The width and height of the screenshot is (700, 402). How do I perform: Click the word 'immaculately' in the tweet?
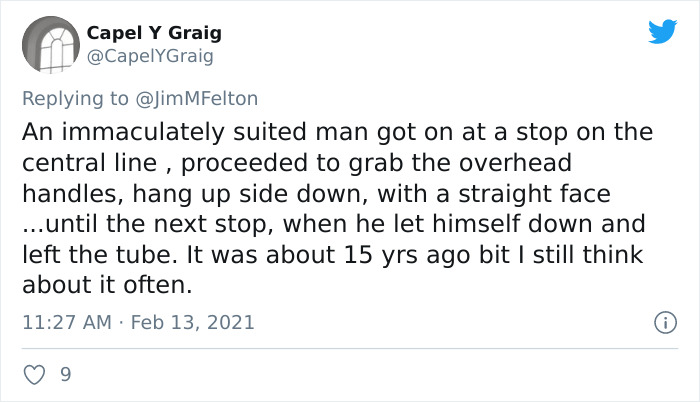tap(143, 132)
